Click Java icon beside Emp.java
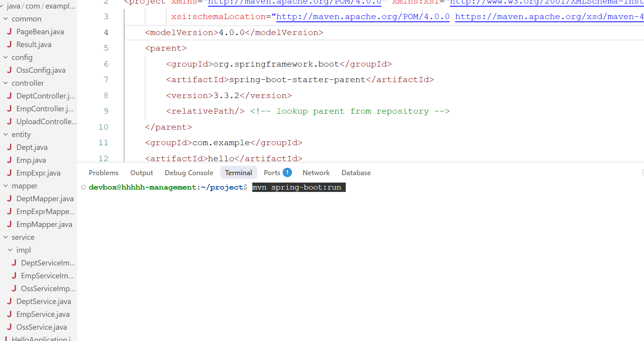The width and height of the screenshot is (644, 341). [x=9, y=160]
